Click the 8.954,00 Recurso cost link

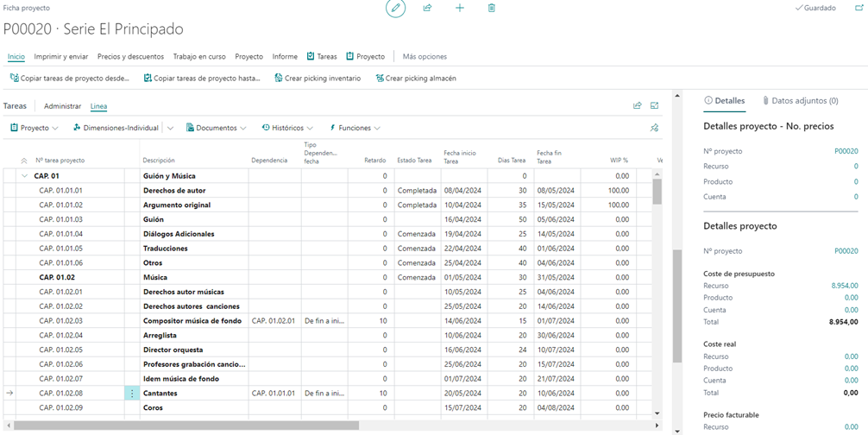tap(845, 286)
